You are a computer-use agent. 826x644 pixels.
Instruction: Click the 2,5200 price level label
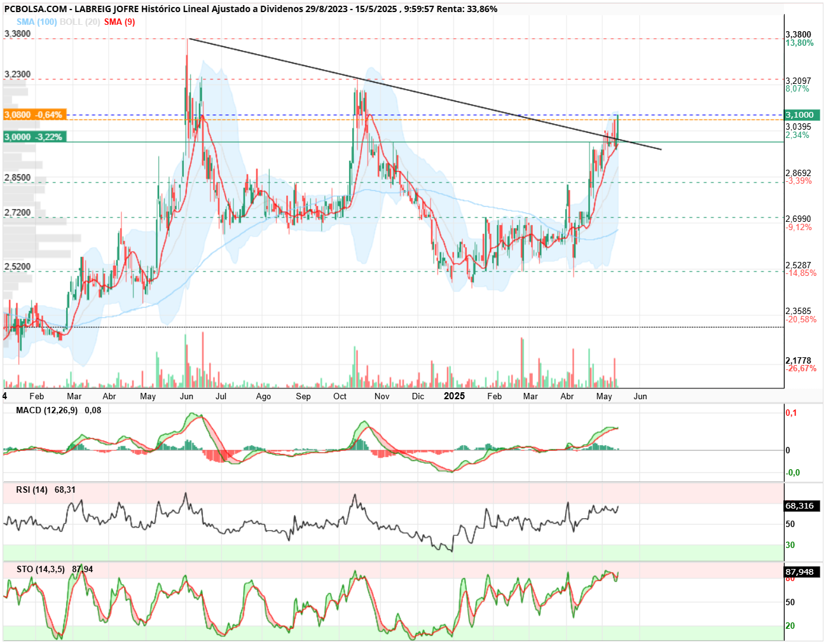pyautogui.click(x=17, y=266)
